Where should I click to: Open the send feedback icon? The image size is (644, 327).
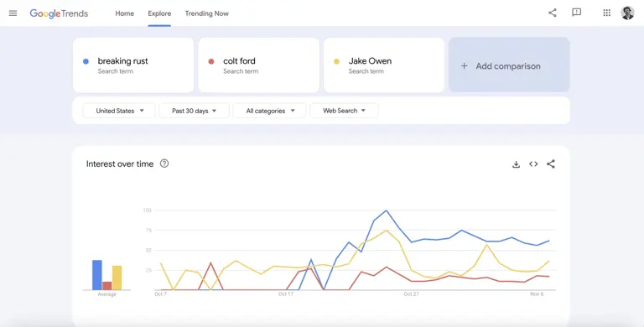pyautogui.click(x=577, y=13)
